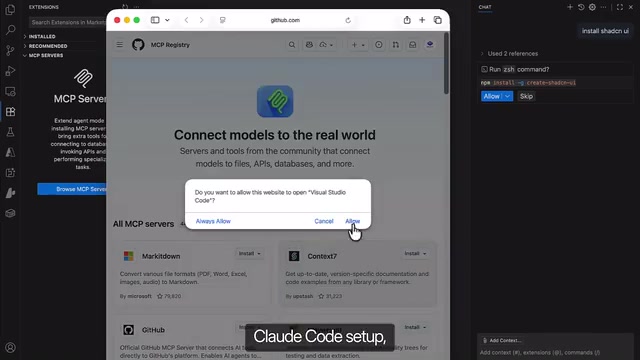The width and height of the screenshot is (640, 360).
Task: Click Always Allow in the dialog
Action: [213, 221]
